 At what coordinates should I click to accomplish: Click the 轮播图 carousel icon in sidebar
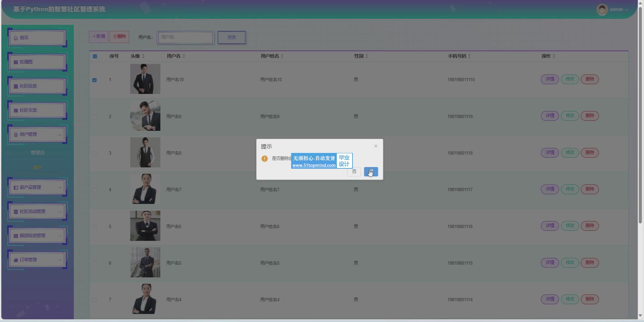point(16,62)
